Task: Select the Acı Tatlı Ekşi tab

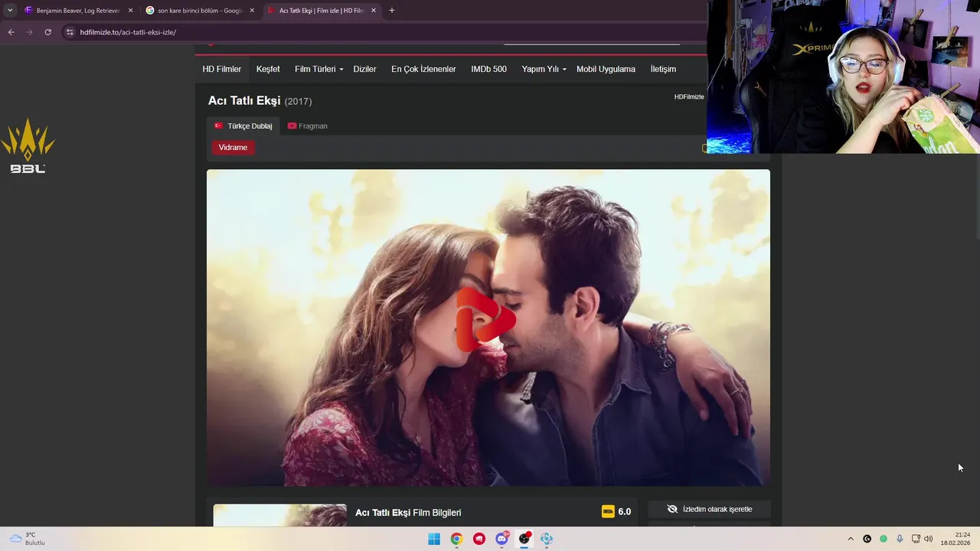Action: [322, 11]
